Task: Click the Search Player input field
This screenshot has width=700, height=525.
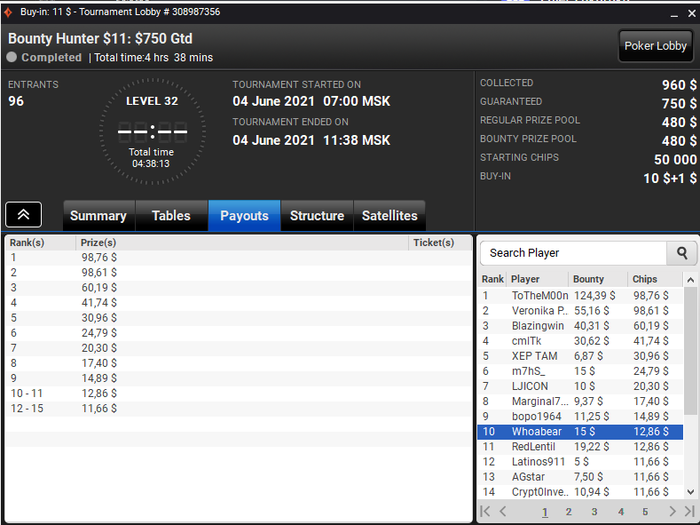Action: (x=574, y=253)
